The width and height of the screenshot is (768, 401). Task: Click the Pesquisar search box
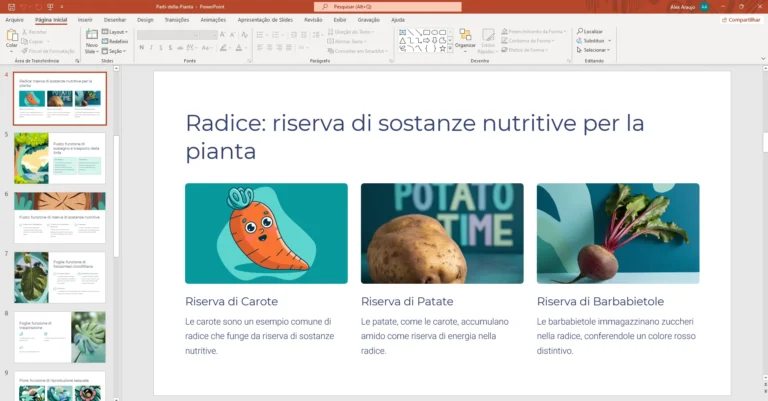(387, 7)
